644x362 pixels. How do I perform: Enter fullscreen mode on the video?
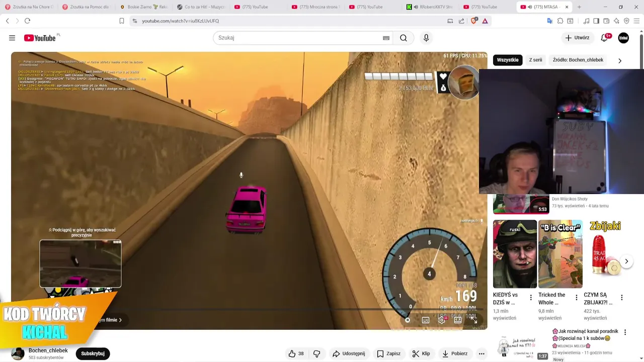[473, 320]
